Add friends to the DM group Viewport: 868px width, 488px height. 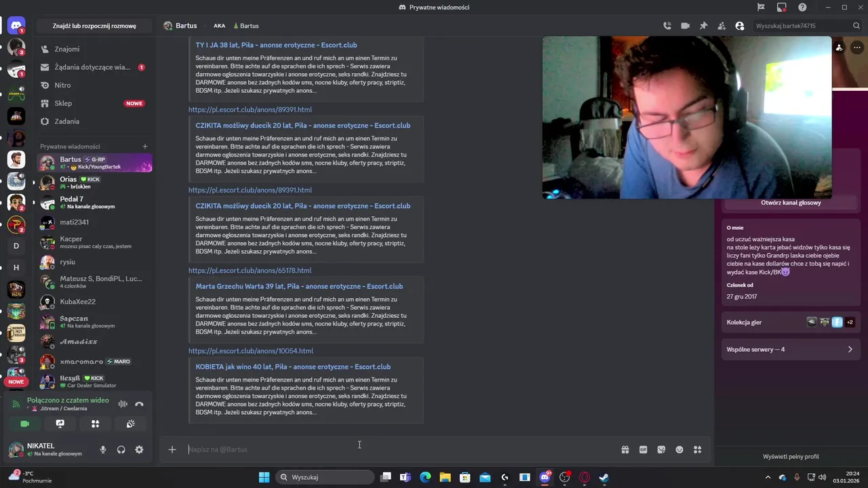(x=722, y=26)
